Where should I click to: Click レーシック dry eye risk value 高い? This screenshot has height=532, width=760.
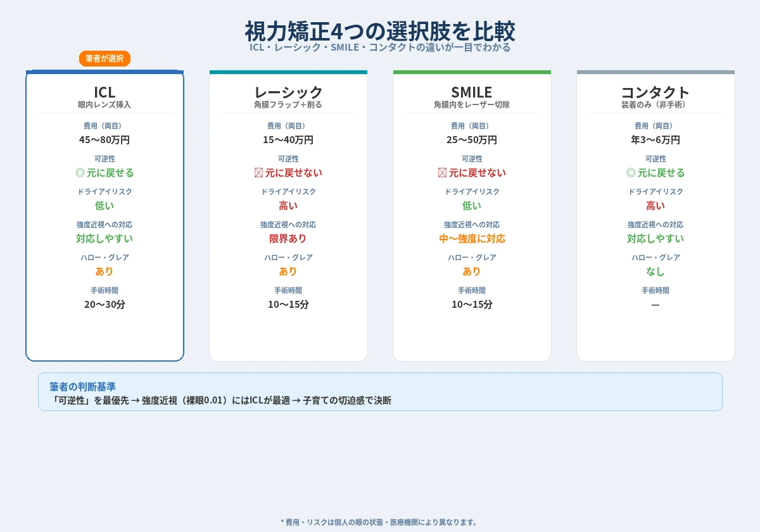(288, 206)
